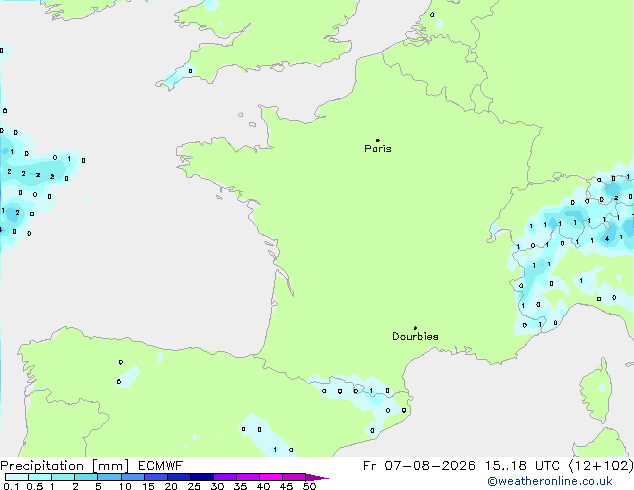Image resolution: width=634 pixels, height=490 pixels.
Task: Select the dot marker above Dourbies
Action: (x=415, y=328)
